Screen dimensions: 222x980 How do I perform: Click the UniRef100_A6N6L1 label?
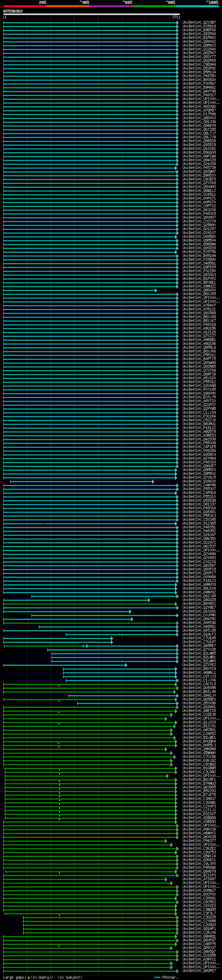199,672
